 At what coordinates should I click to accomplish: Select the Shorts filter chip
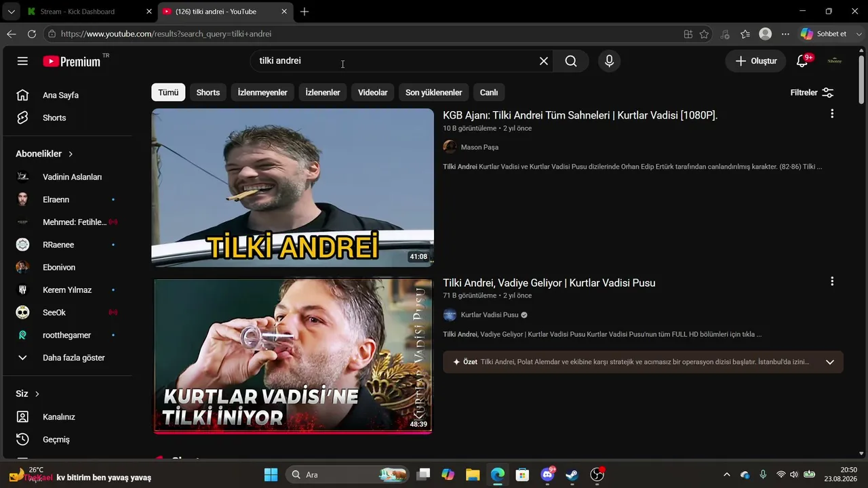[x=208, y=93]
